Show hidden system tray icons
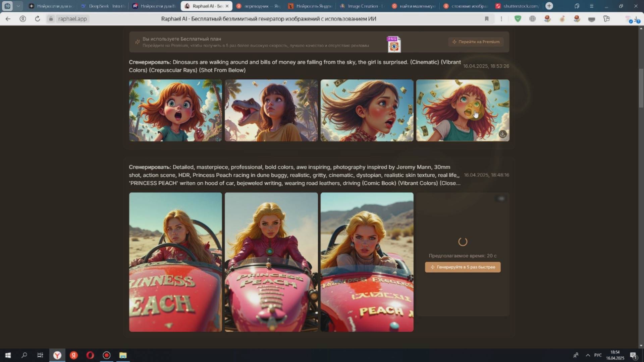This screenshot has width=644, height=362. pos(588,355)
